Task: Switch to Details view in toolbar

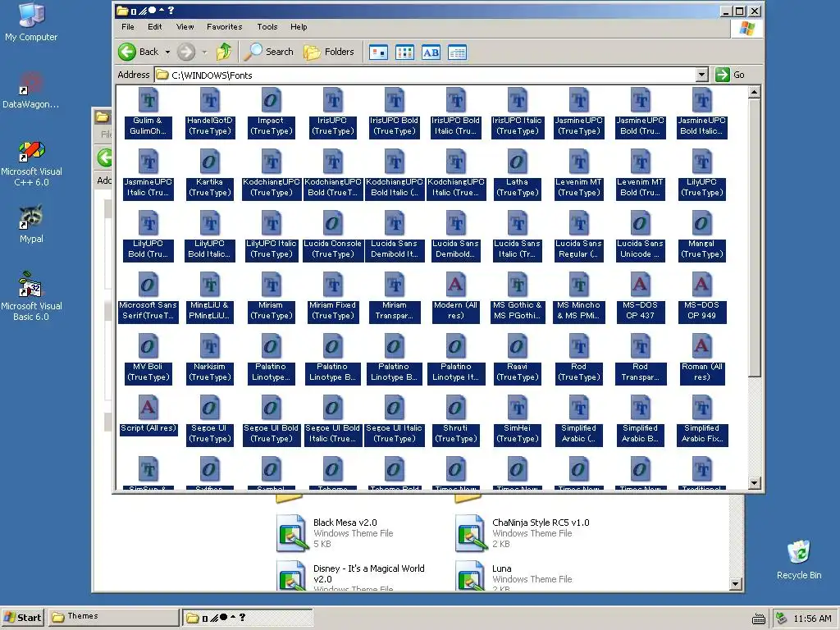Action: (x=458, y=52)
